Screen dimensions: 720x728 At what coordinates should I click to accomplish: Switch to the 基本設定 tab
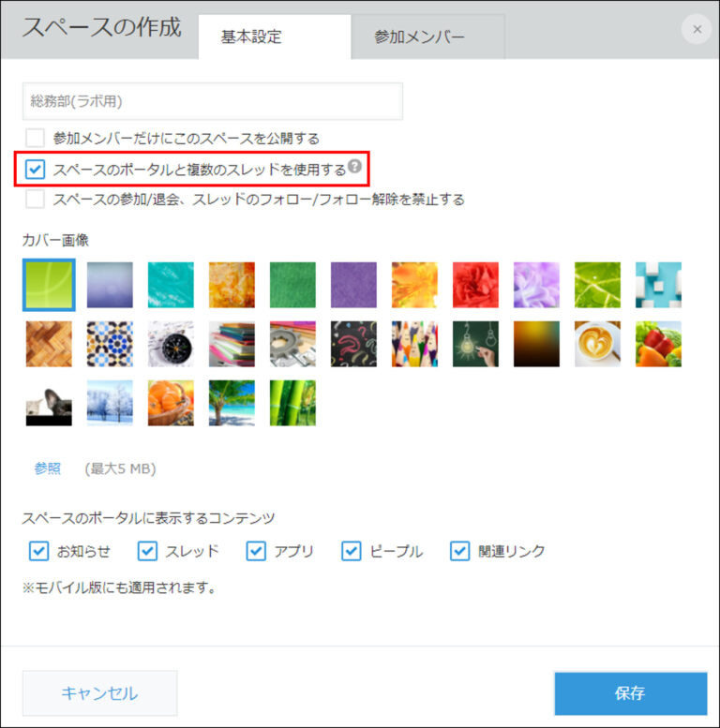(x=275, y=37)
